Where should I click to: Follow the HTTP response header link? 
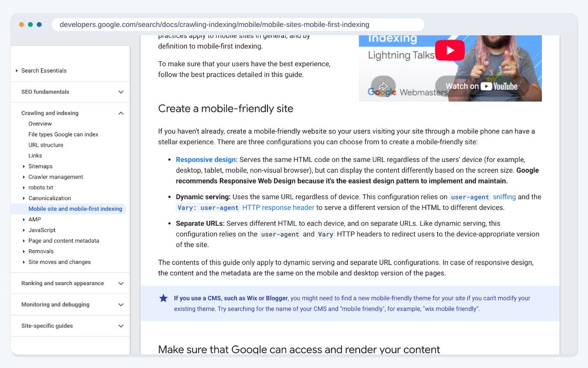[278, 208]
